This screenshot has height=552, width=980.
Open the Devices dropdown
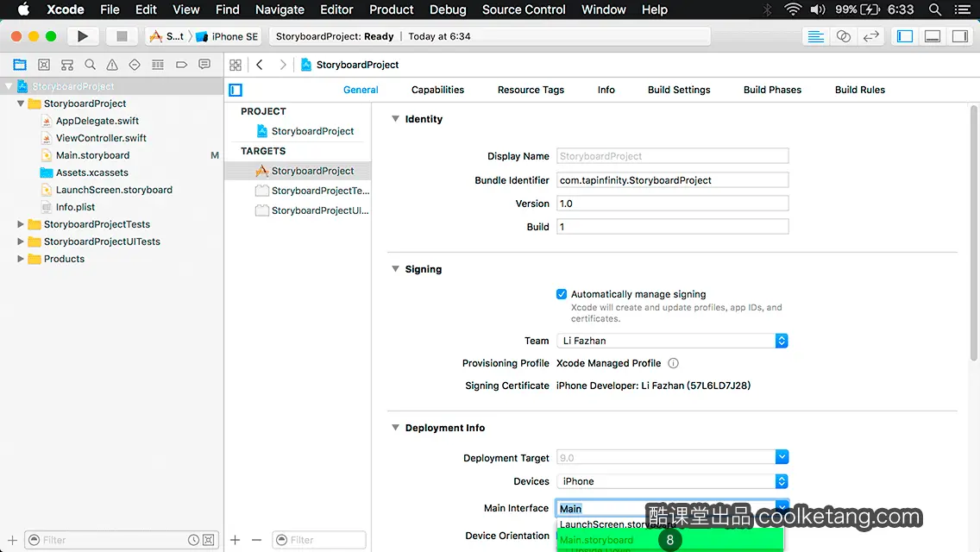(673, 481)
